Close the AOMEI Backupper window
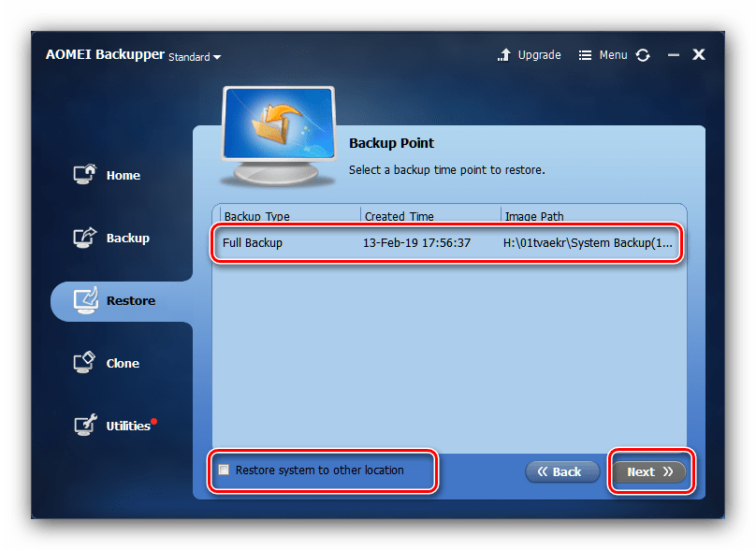 pyautogui.click(x=699, y=55)
